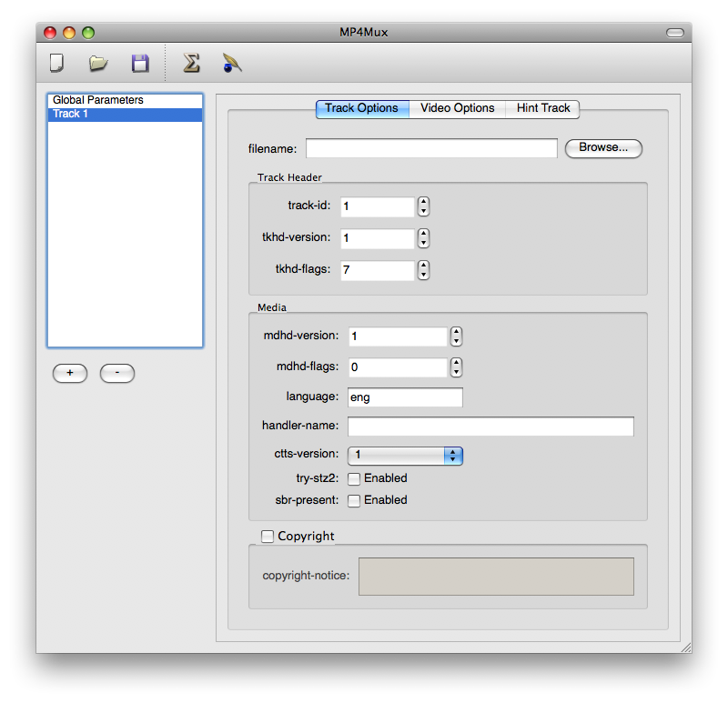Enable the sbr-present checkbox

click(354, 501)
